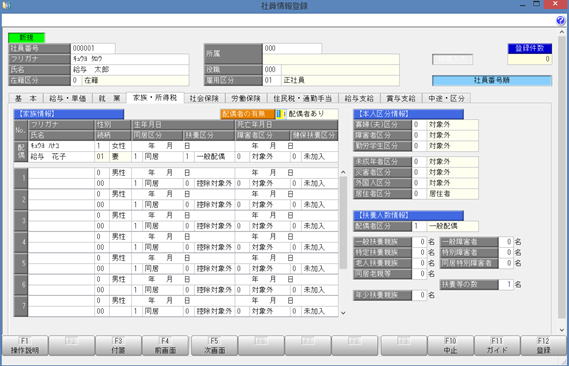
Task: Click row 1 name field in family list
Action: click(x=61, y=183)
